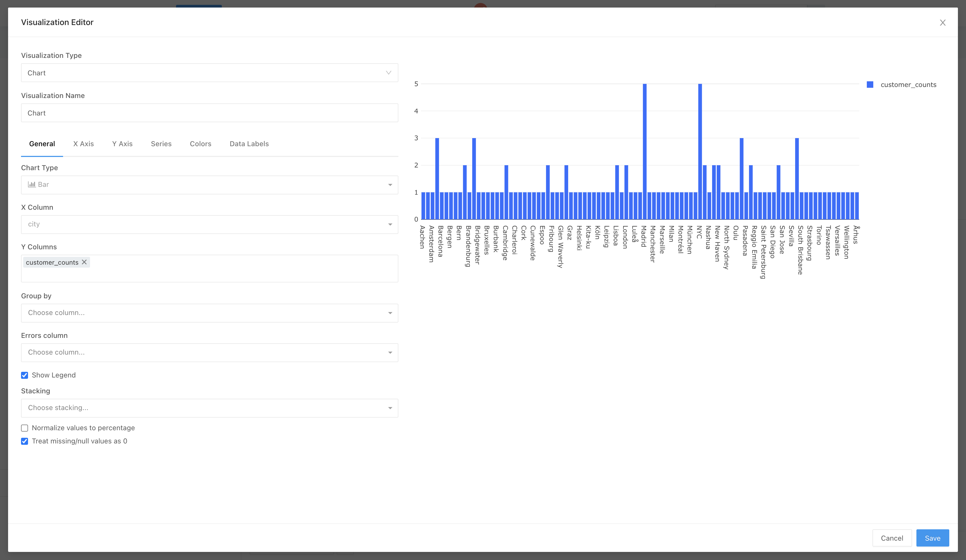Click the customer_counts legend label

[908, 85]
